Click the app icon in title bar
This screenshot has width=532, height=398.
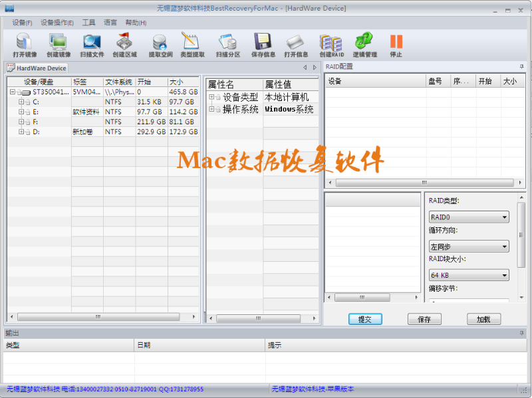pos(9,9)
